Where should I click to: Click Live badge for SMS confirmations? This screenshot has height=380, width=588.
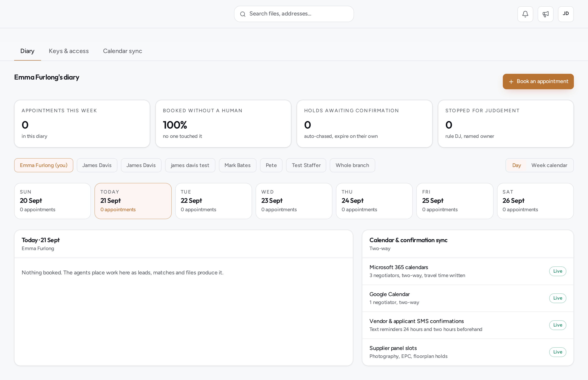click(557, 325)
